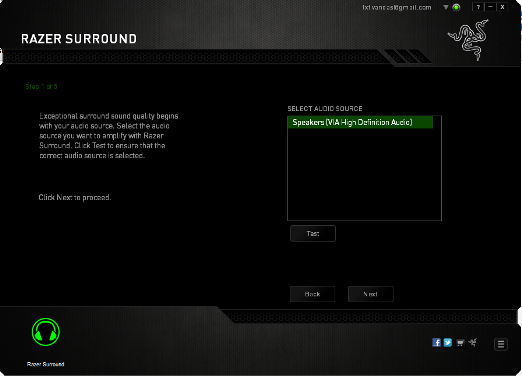Open the Twitter link icon
Screen dimensions: 522x376
[448, 342]
